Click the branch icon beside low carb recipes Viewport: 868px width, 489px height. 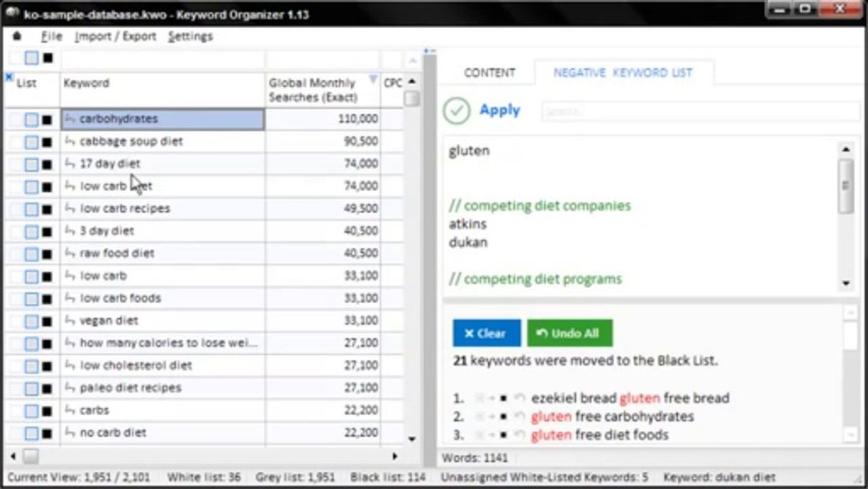70,209
